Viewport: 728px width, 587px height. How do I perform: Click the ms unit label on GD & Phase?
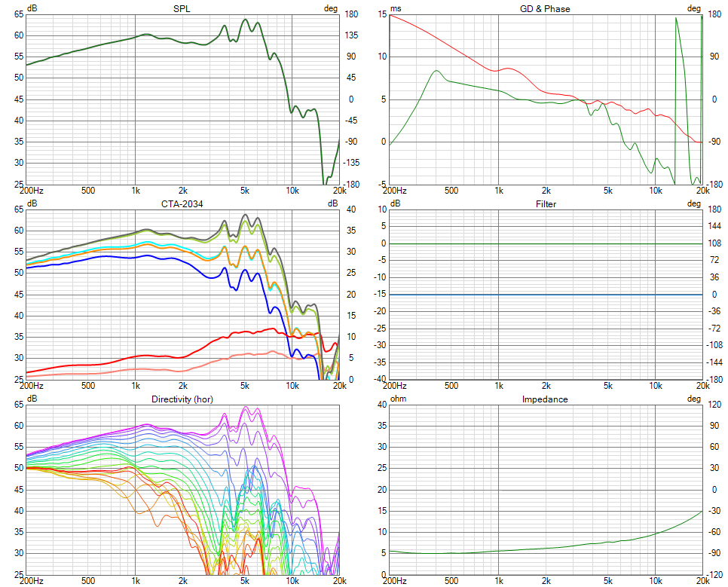[396, 8]
